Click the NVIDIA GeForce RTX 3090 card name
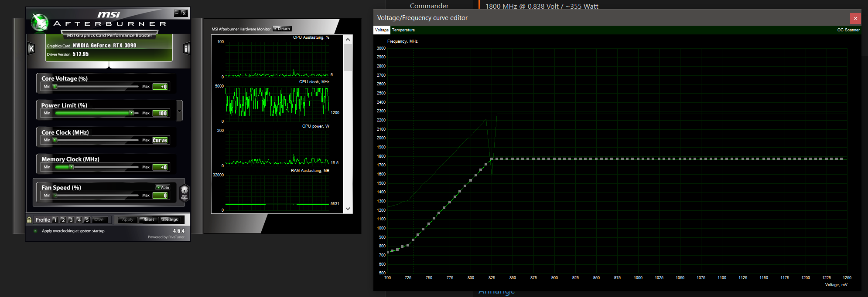868x297 pixels. [x=104, y=45]
